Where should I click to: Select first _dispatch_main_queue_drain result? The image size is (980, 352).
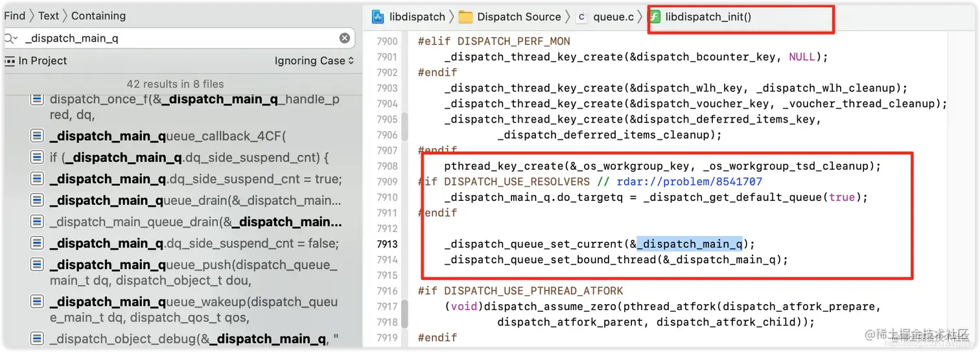(x=196, y=200)
